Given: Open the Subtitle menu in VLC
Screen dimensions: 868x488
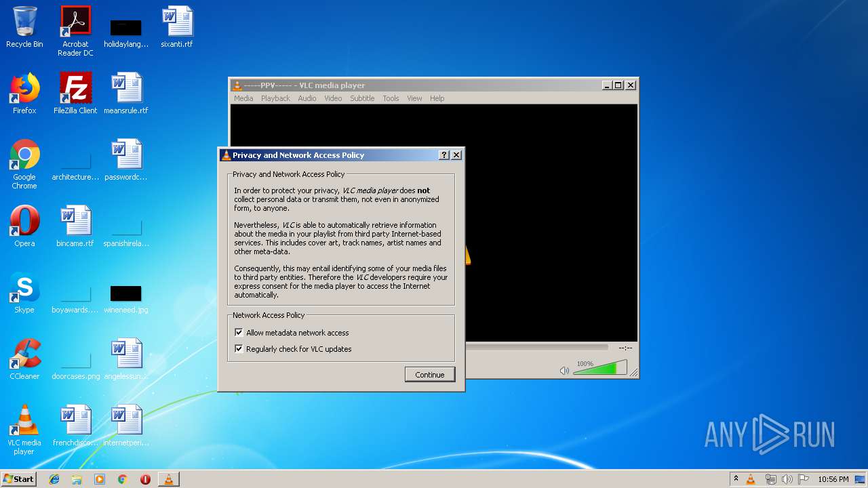Looking at the screenshot, I should point(362,98).
